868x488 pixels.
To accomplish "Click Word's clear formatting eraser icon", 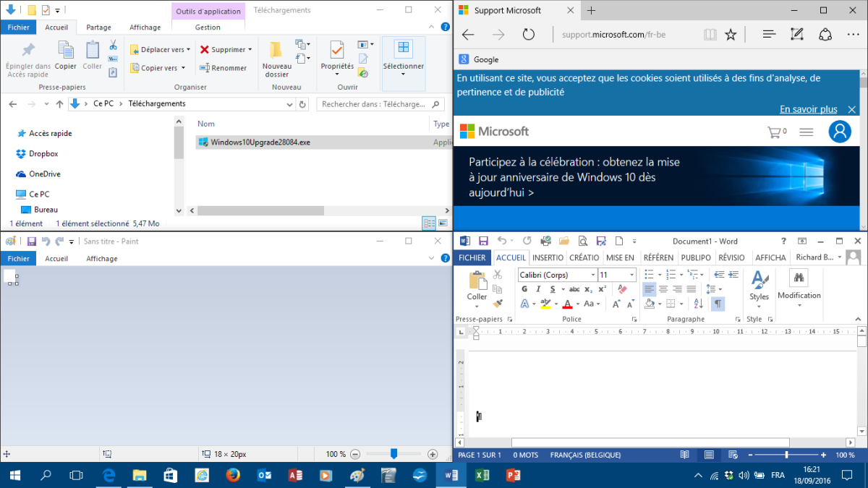I will point(623,289).
